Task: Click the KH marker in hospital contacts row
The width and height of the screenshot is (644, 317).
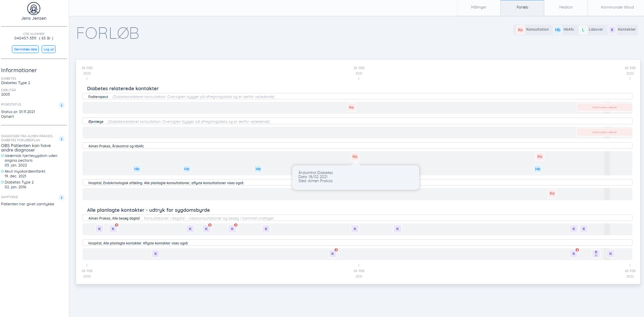Action: click(x=596, y=254)
